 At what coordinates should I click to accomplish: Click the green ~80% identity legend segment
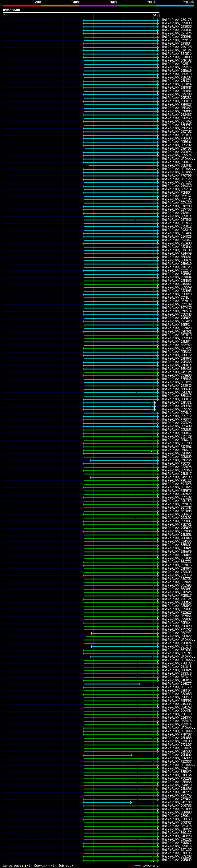[137, 6]
